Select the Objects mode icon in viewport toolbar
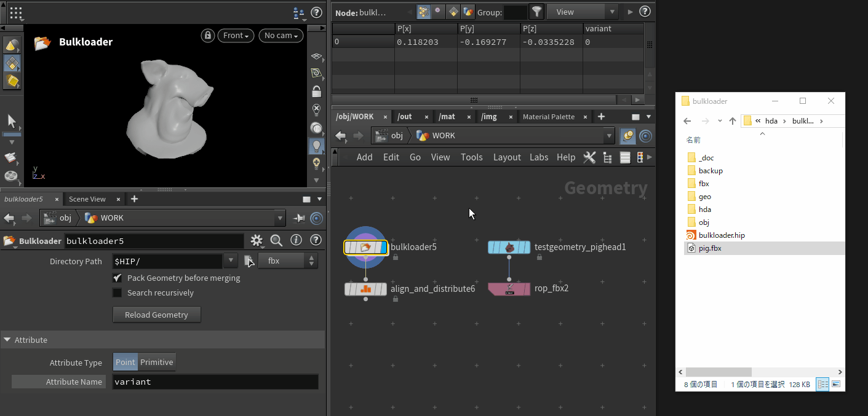868x416 pixels. (x=12, y=45)
